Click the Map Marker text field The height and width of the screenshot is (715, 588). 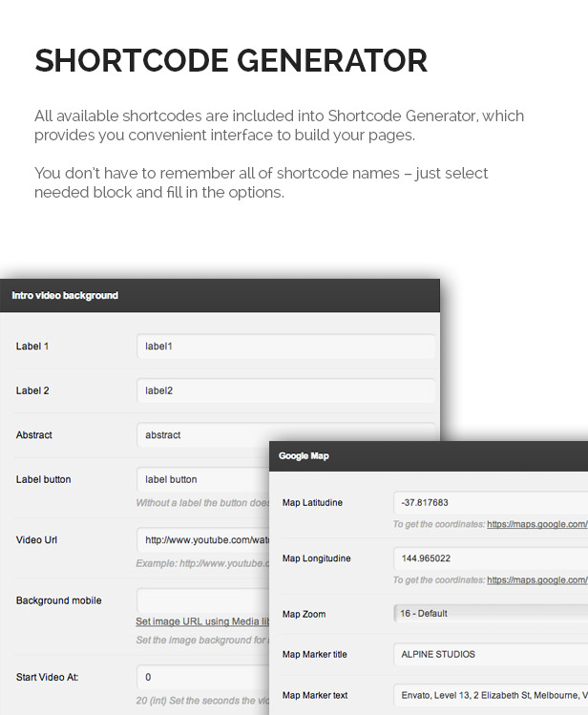[x=491, y=695]
